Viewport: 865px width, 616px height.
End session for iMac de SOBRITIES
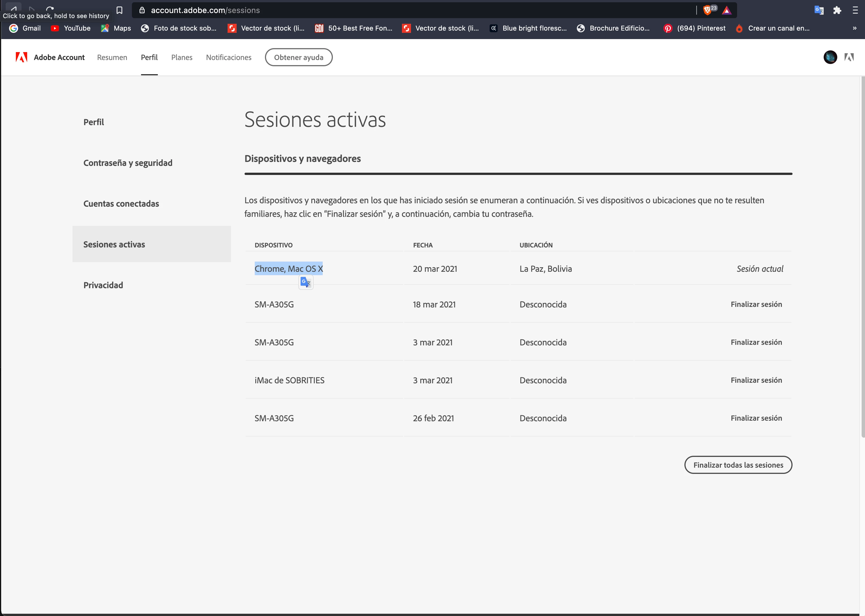pos(756,380)
